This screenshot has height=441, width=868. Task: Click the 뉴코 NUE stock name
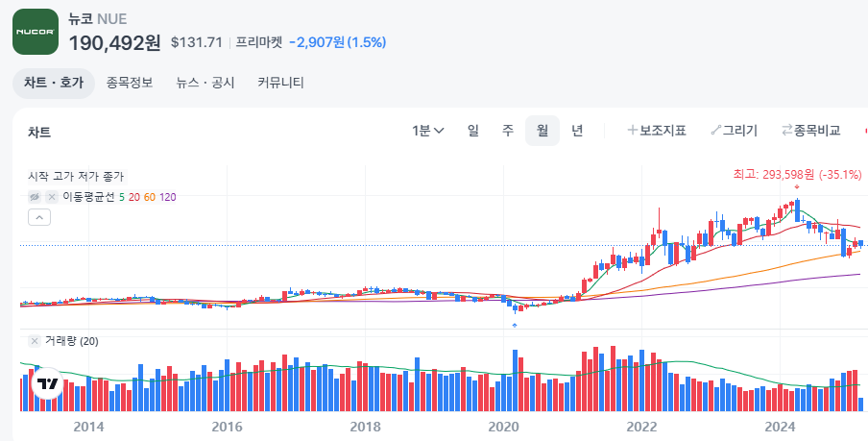tap(97, 19)
